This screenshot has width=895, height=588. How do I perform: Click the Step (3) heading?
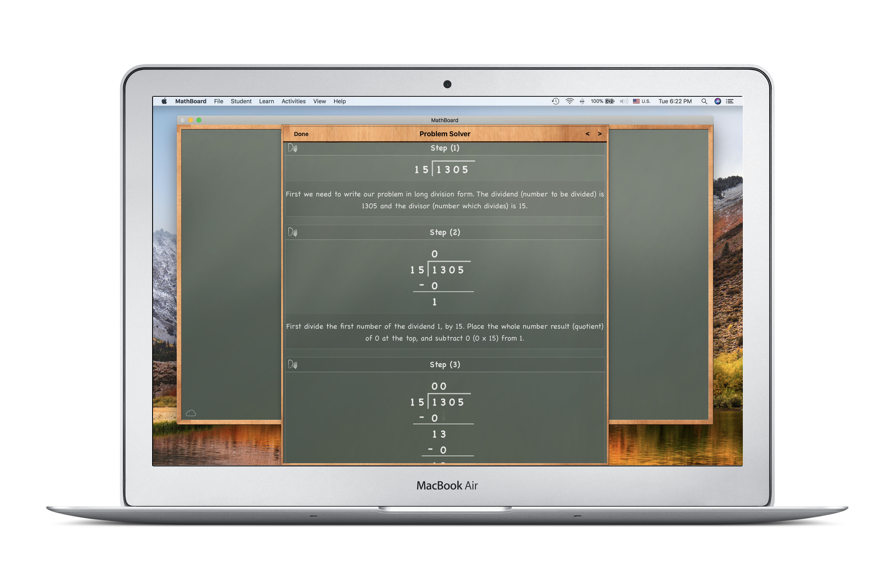pos(445,364)
